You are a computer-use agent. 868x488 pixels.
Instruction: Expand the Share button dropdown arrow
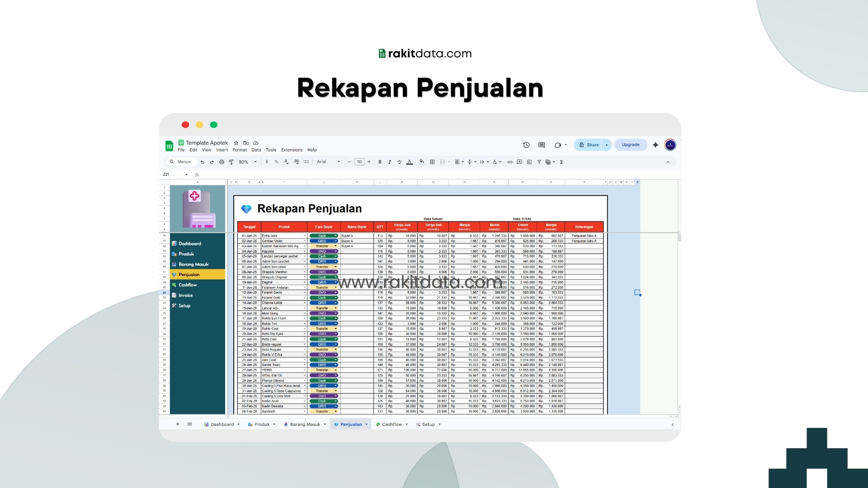(x=607, y=145)
